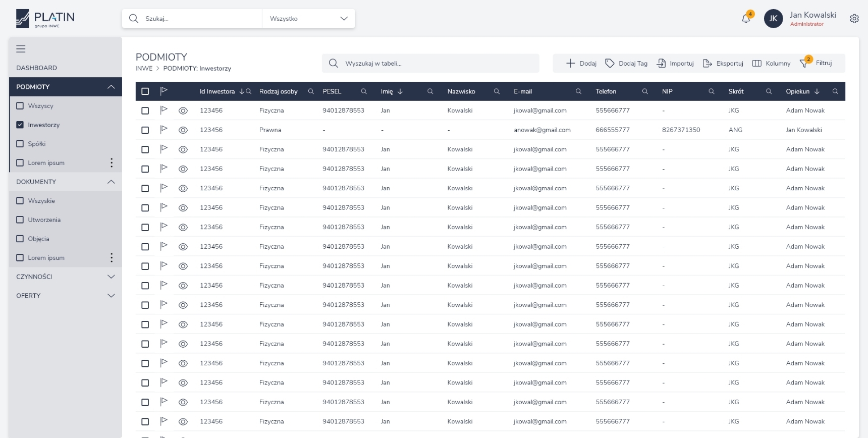Click the Importuj import icon

661,64
